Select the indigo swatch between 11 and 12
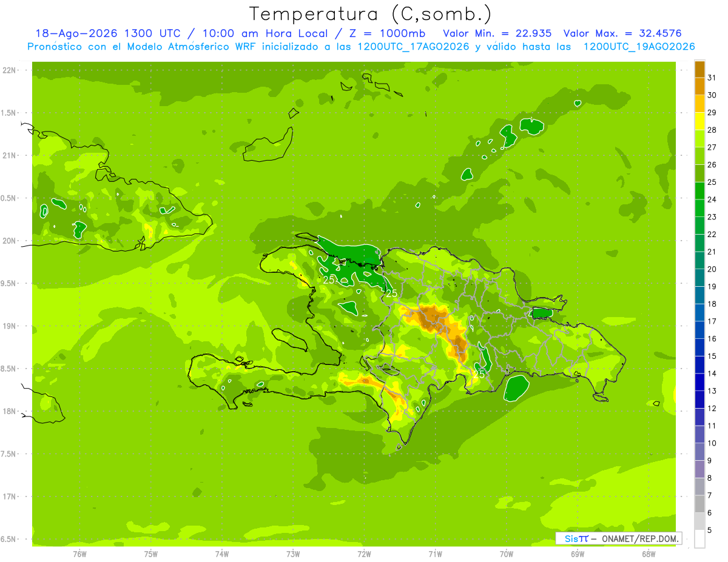Screen dimensions: 728x562 coord(699,417)
